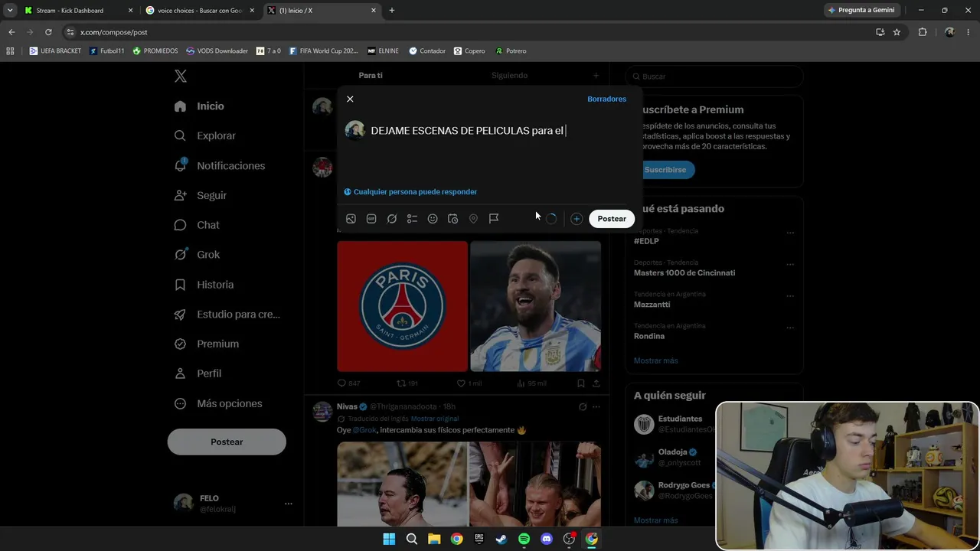
Task: Open Discord from the taskbar
Action: [x=547, y=539]
